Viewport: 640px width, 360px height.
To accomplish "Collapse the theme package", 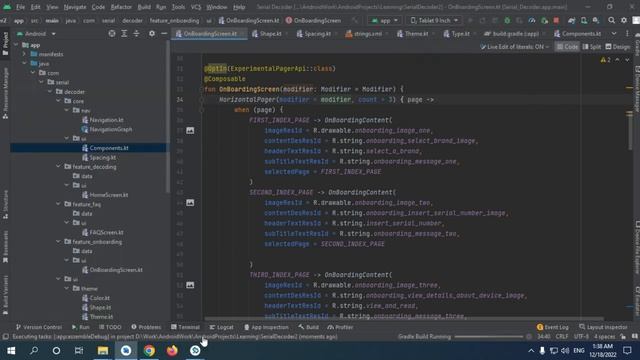I will pyautogui.click(x=67, y=289).
